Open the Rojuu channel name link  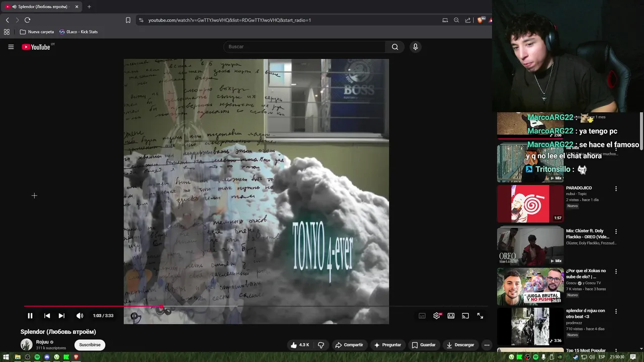(x=42, y=342)
